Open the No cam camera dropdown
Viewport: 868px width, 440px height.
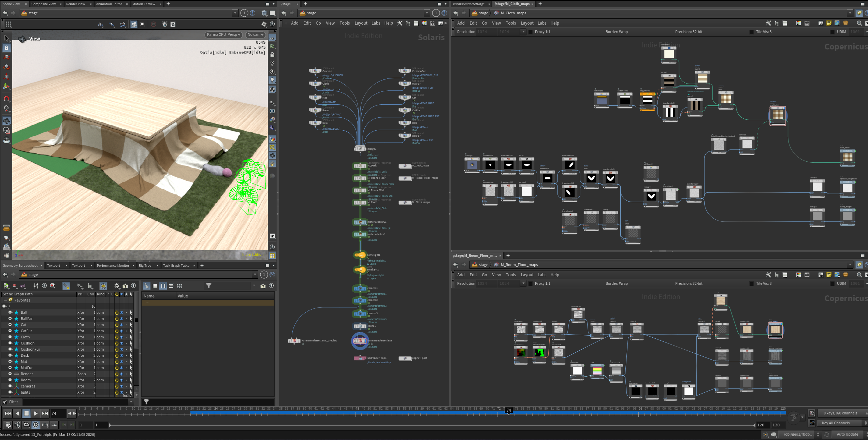(x=256, y=34)
